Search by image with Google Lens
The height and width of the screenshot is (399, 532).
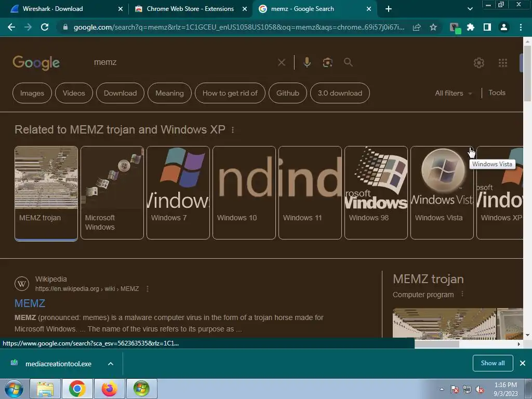[327, 62]
